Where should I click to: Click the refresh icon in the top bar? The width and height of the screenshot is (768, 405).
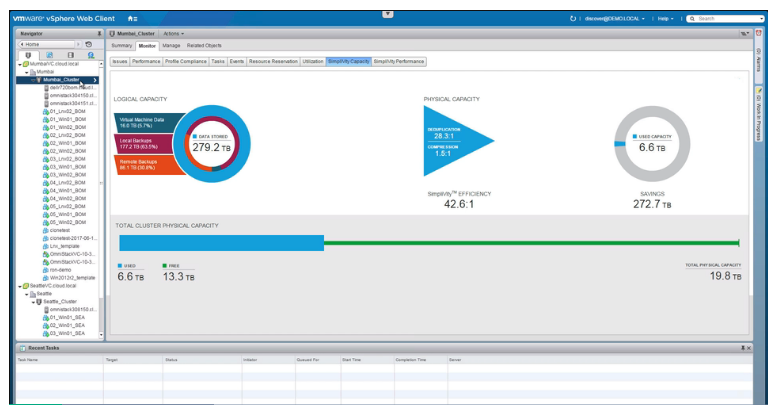573,18
